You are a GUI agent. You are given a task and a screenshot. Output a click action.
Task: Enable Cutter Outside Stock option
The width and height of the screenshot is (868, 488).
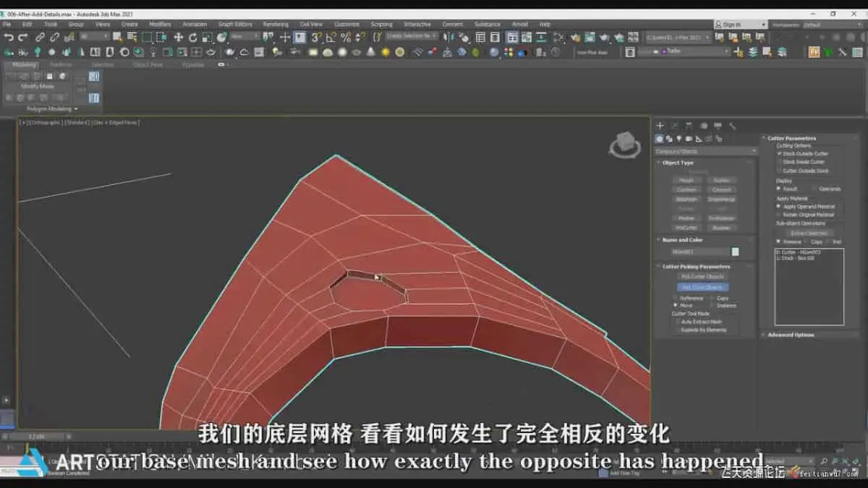[801, 171]
